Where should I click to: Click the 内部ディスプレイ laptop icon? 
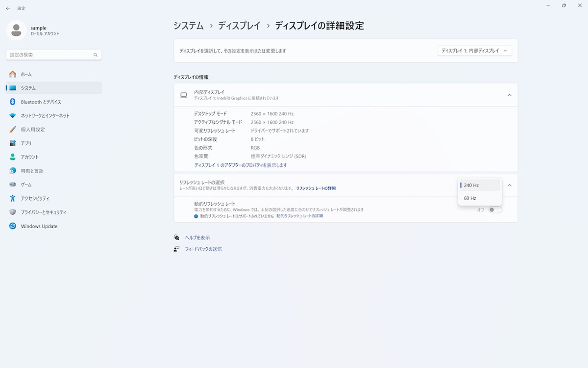tap(184, 95)
